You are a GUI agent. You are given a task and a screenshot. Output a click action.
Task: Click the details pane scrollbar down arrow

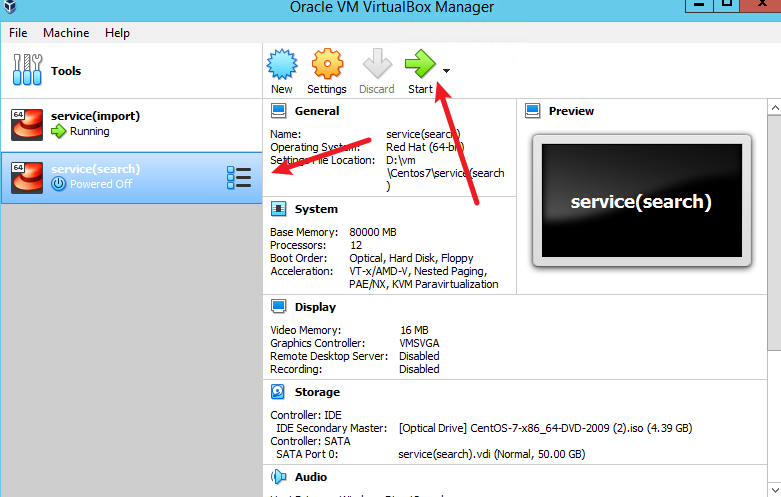774,489
